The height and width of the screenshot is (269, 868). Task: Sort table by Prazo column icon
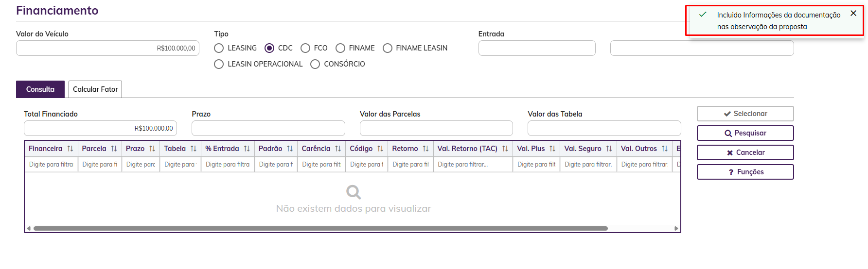[x=152, y=149]
